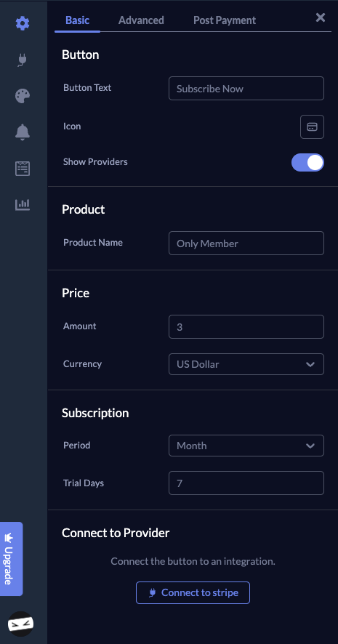This screenshot has width=338, height=644.
Task: Open the notifications bell in sidebar
Action: point(23,132)
